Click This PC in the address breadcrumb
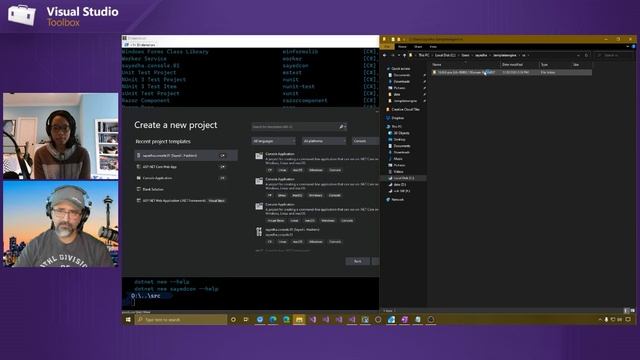 pyautogui.click(x=424, y=55)
